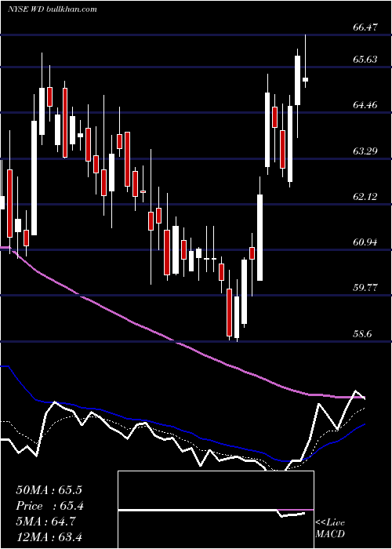
Task: Click the <<Live MACD label
Action: [330, 528]
